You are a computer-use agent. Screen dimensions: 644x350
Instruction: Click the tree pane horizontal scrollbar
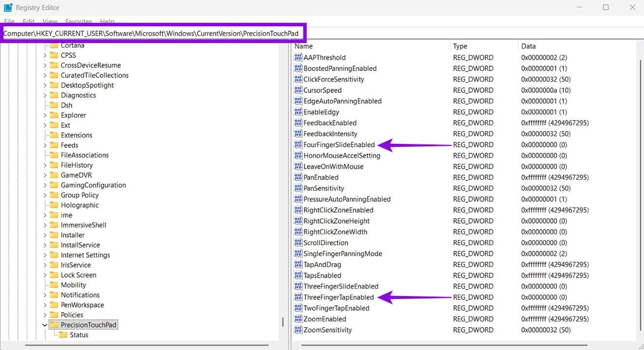pos(146,345)
